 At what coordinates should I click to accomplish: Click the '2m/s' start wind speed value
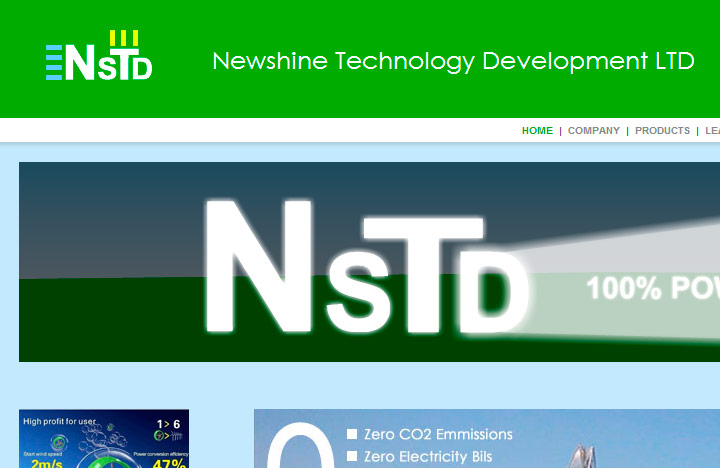[46, 463]
